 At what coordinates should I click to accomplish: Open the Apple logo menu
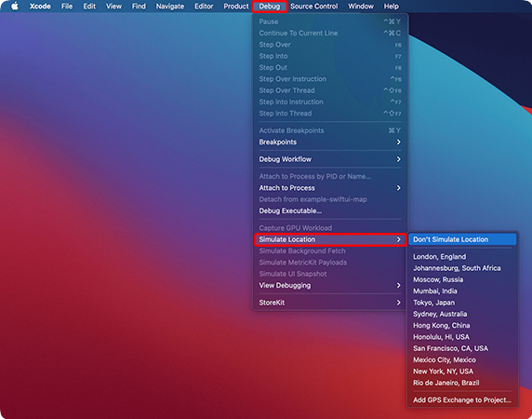coord(15,7)
